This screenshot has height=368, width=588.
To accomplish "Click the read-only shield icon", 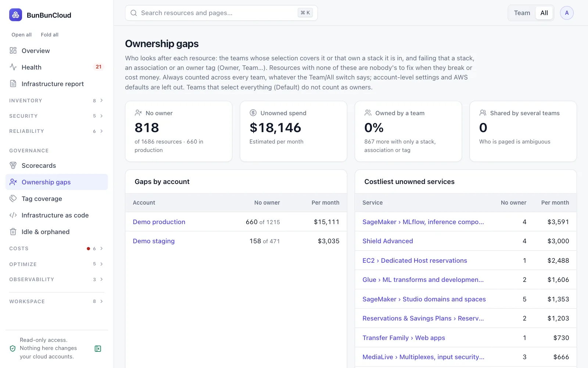I will point(12,348).
